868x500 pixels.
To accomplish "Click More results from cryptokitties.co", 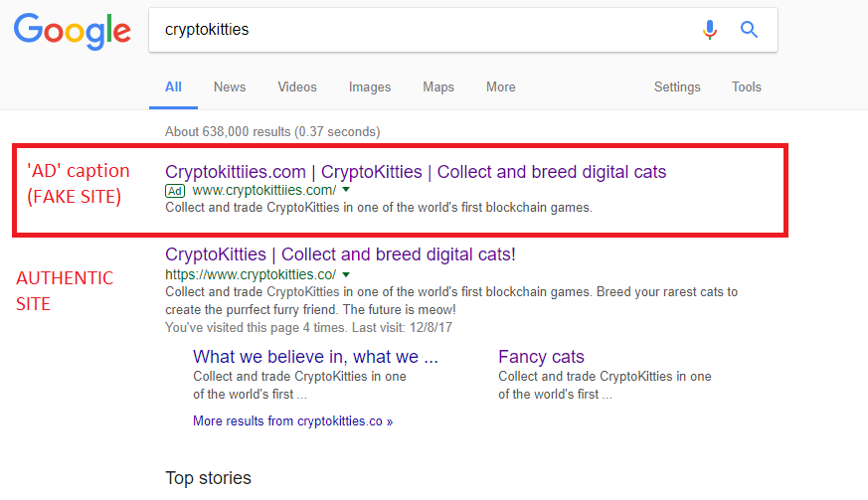I will [292, 421].
